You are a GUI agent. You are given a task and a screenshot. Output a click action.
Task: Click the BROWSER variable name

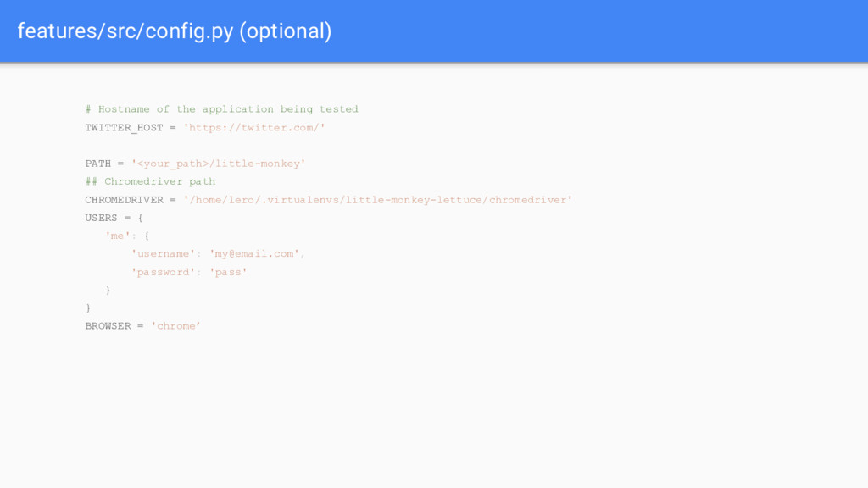pos(108,326)
